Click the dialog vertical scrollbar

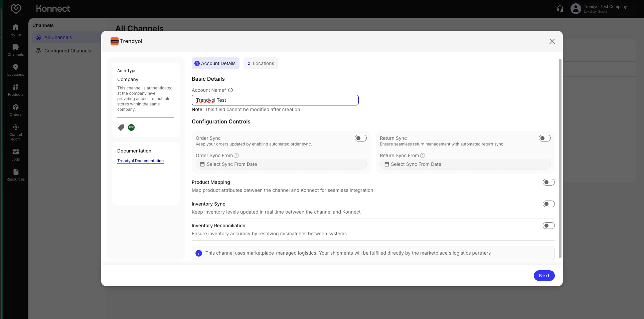coord(560,158)
